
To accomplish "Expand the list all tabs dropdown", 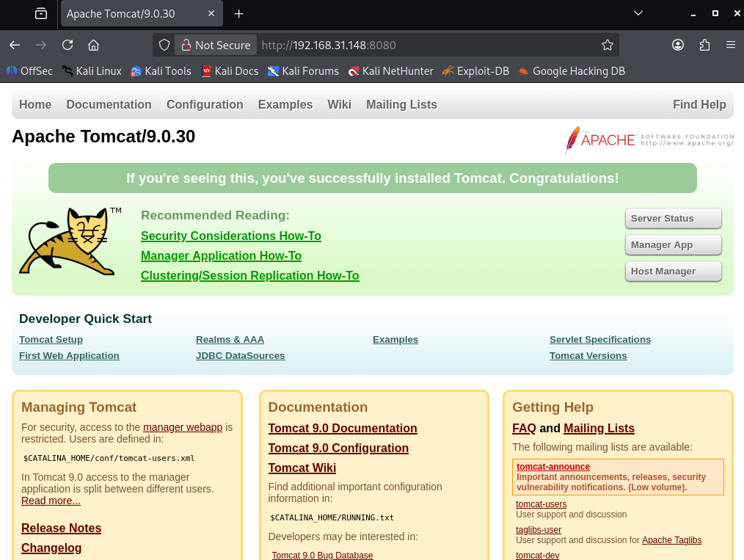I will coord(638,13).
